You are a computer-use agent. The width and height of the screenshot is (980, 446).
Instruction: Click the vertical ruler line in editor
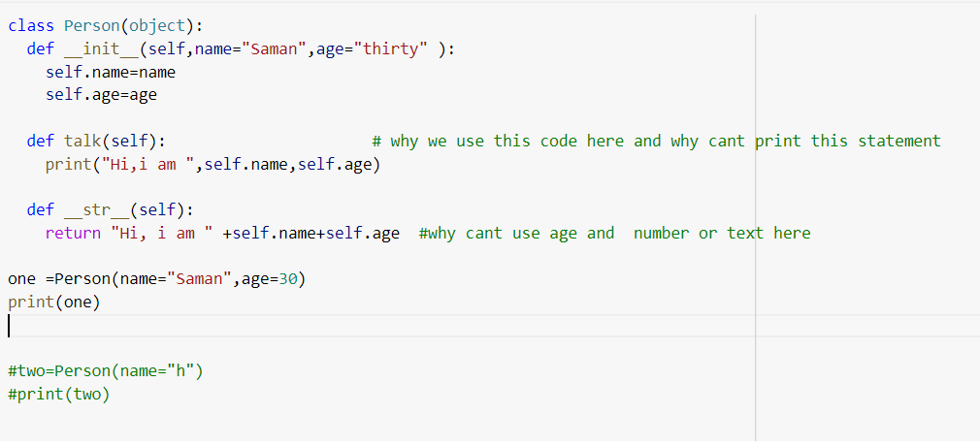click(x=755, y=228)
